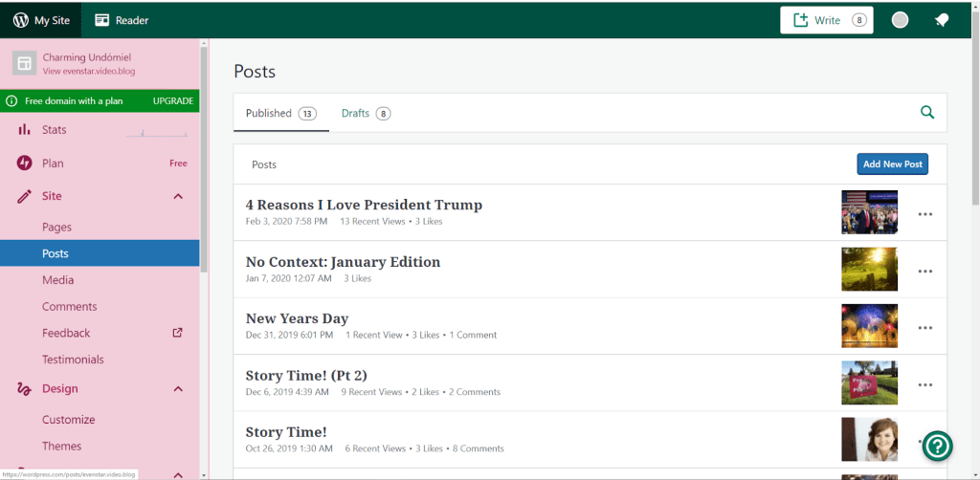Click the WordPress logo in My Site

(x=20, y=20)
